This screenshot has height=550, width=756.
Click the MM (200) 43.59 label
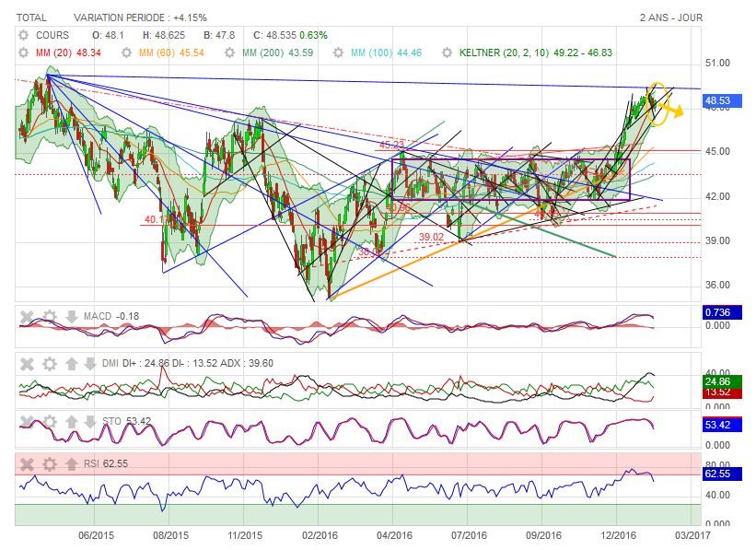point(278,53)
